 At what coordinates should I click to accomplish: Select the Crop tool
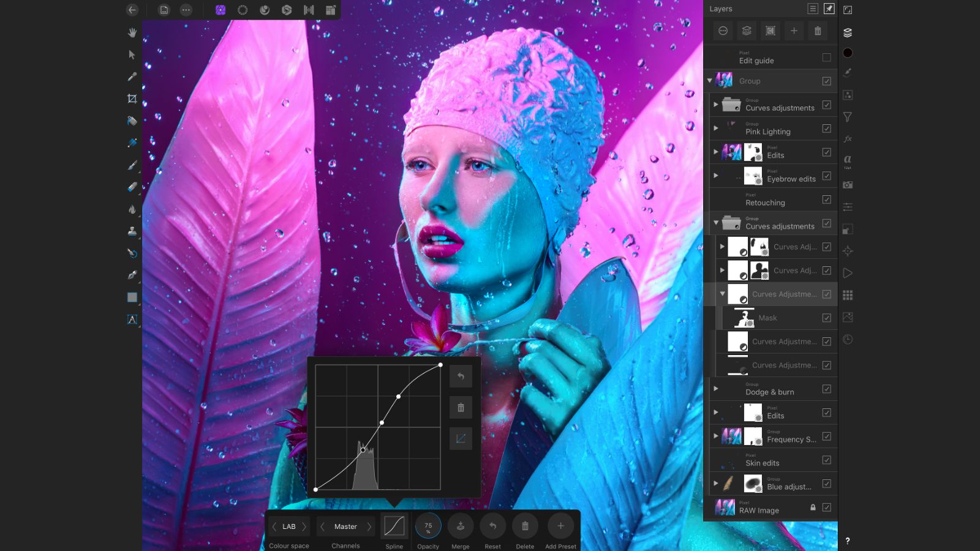(x=132, y=99)
